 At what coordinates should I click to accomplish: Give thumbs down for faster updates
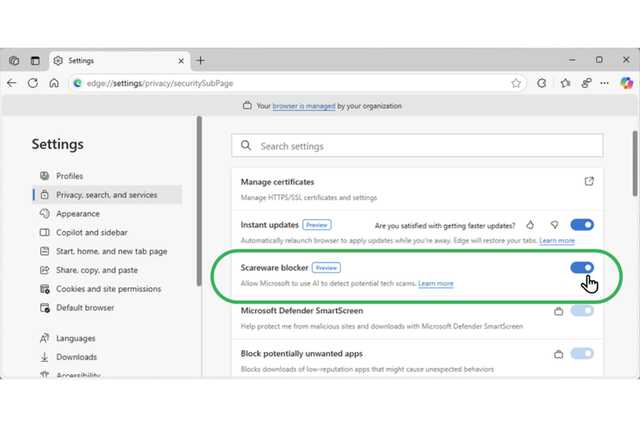[554, 225]
